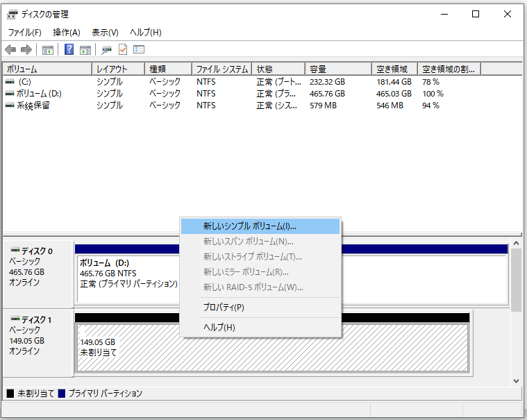Image resolution: width=527 pixels, height=420 pixels.
Task: Click the blue プライマリ パーティション legend swatch
Action: pos(62,394)
